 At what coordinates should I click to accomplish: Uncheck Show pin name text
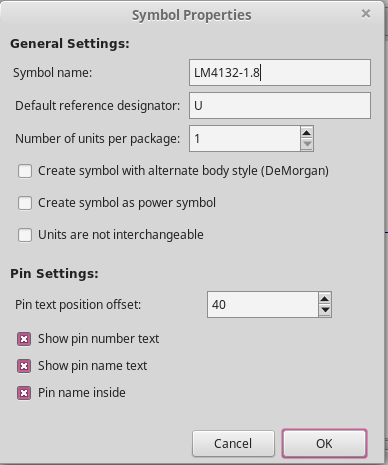(x=24, y=366)
